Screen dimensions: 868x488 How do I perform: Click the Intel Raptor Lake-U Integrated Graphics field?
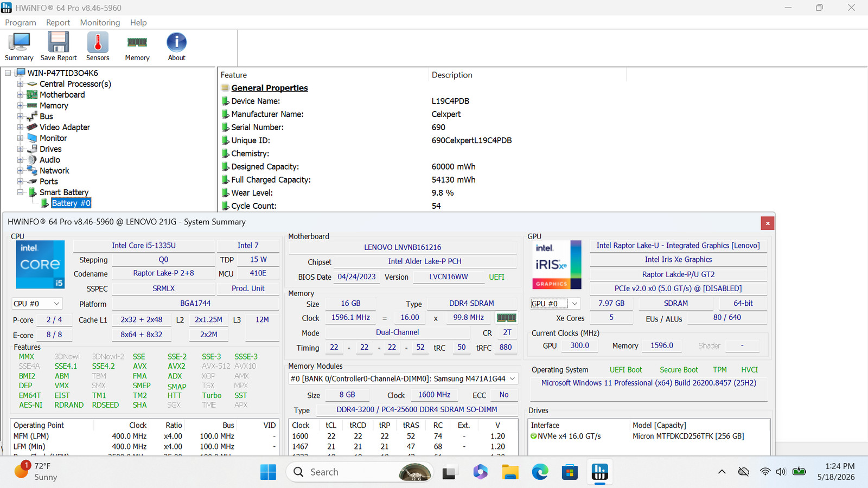point(678,246)
